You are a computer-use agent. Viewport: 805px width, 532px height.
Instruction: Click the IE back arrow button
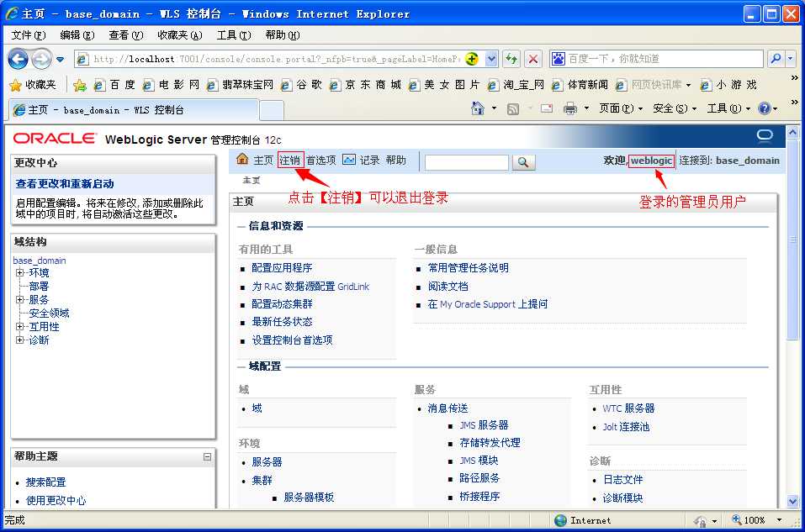[18, 59]
